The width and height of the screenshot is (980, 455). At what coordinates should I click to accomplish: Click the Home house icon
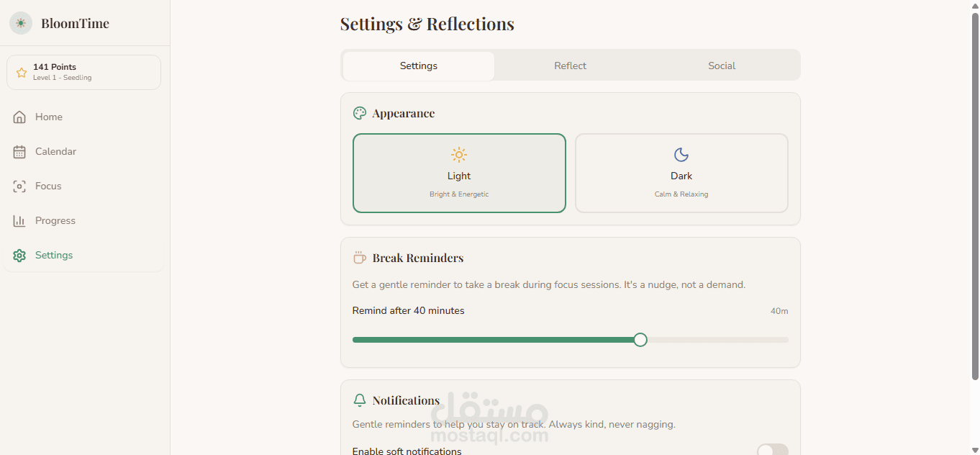19,117
